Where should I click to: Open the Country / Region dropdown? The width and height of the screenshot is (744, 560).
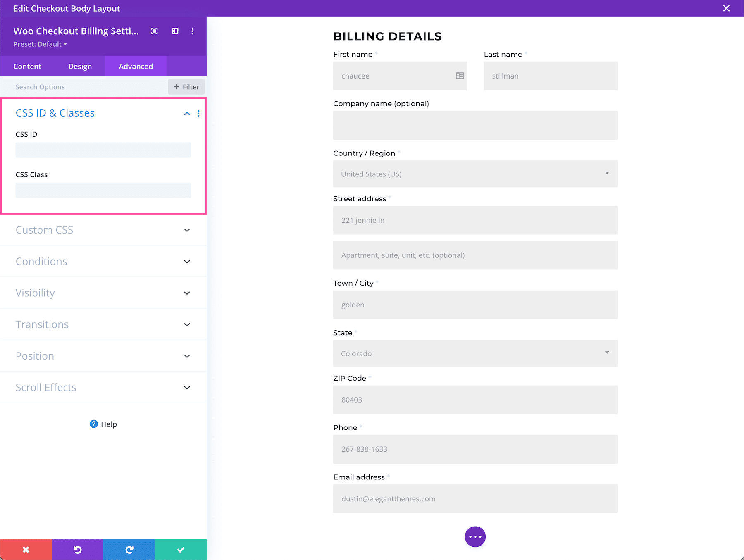[606, 174]
